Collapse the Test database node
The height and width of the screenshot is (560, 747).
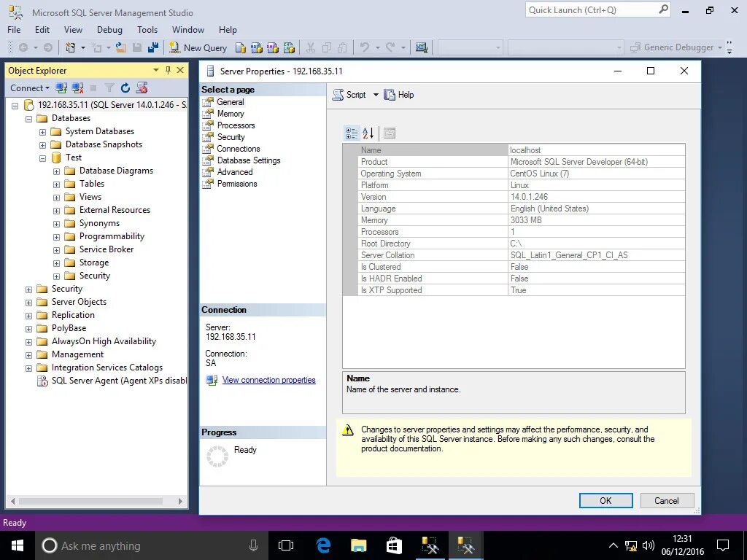click(43, 158)
